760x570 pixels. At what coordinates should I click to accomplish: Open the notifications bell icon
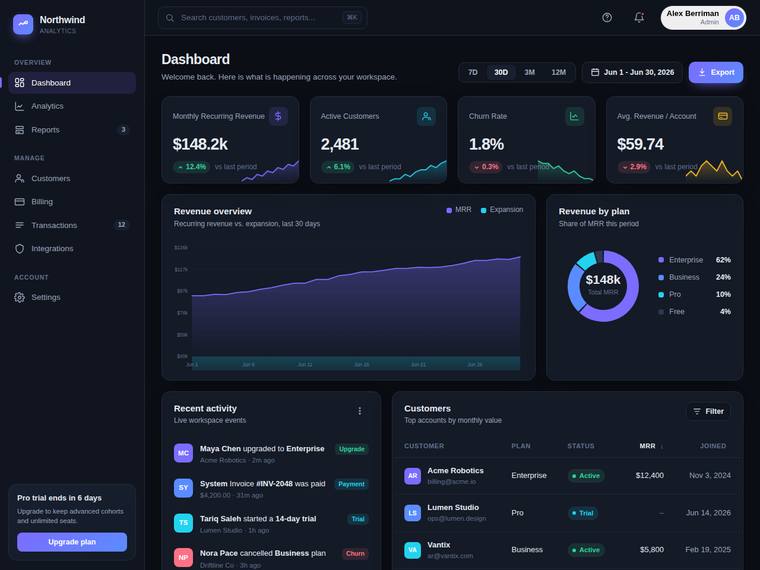click(x=639, y=17)
